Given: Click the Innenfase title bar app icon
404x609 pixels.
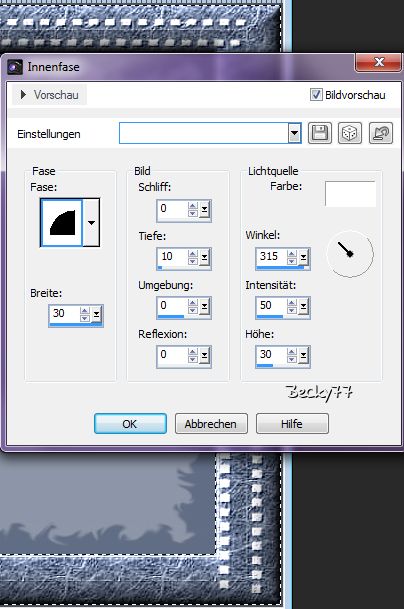Looking at the screenshot, I should [x=15, y=67].
